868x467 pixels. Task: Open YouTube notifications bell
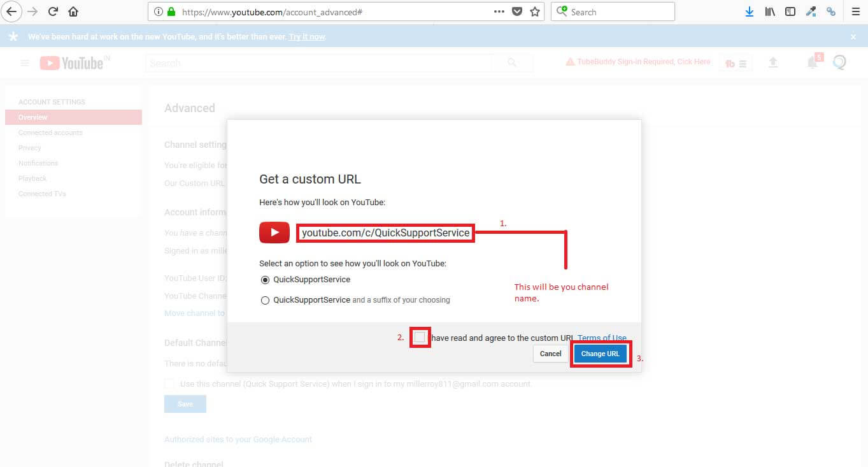[x=812, y=62]
